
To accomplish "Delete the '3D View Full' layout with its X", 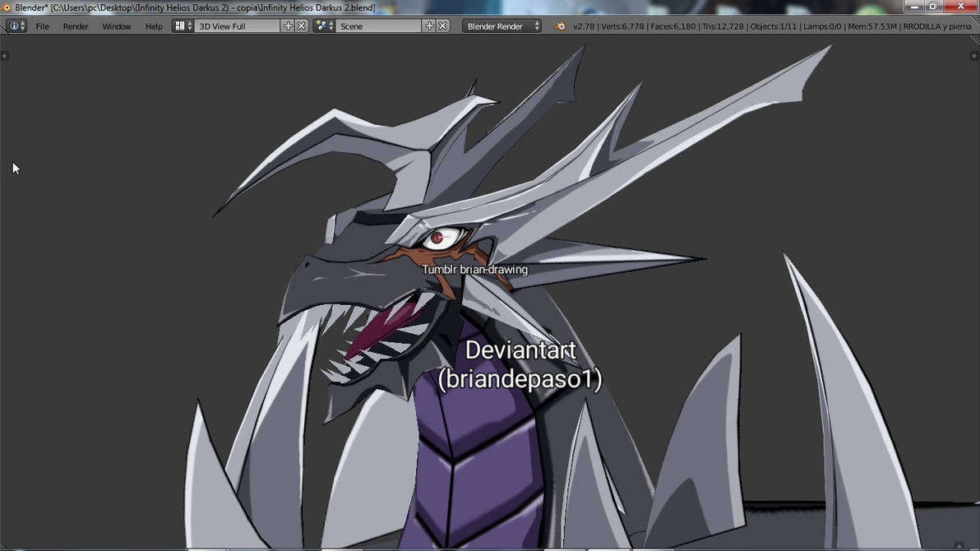I will (x=301, y=25).
